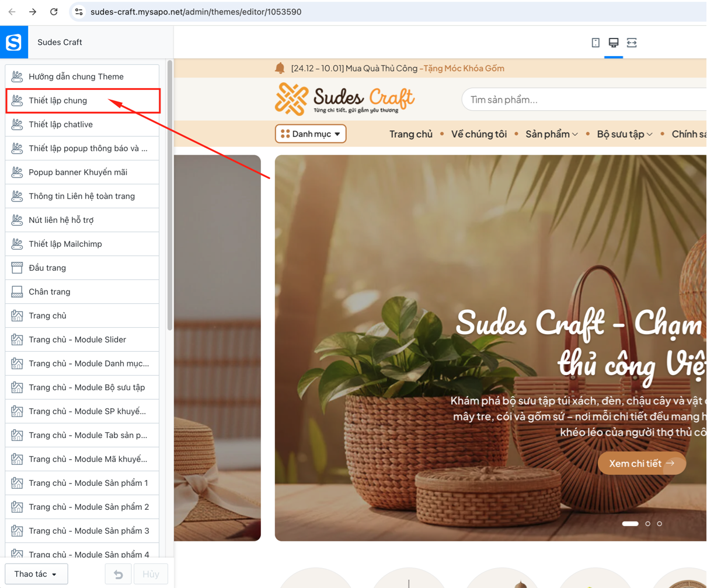Open Trang chủ - Module Danh mục section
The height and width of the screenshot is (588, 707).
[82, 363]
